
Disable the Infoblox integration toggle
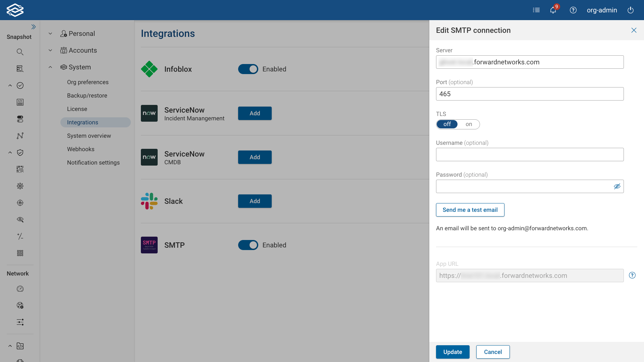[x=248, y=69]
